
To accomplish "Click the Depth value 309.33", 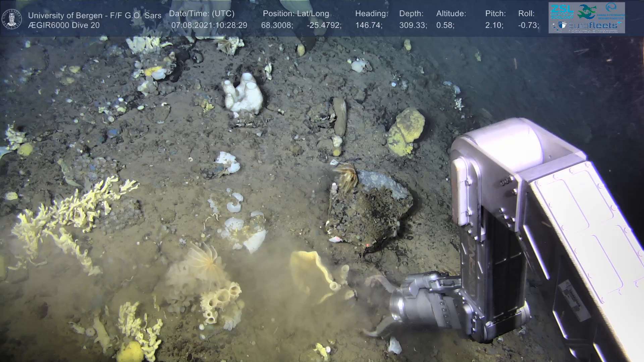I will 413,25.
